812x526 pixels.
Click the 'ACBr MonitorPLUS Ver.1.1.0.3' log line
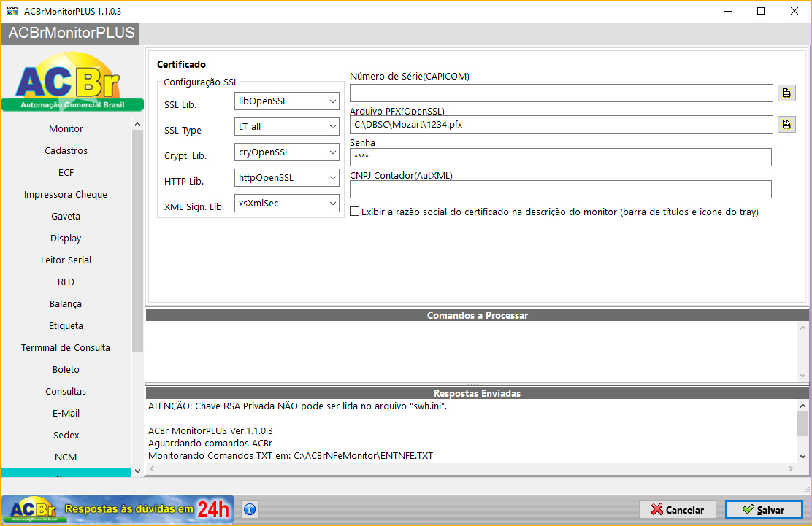(210, 431)
